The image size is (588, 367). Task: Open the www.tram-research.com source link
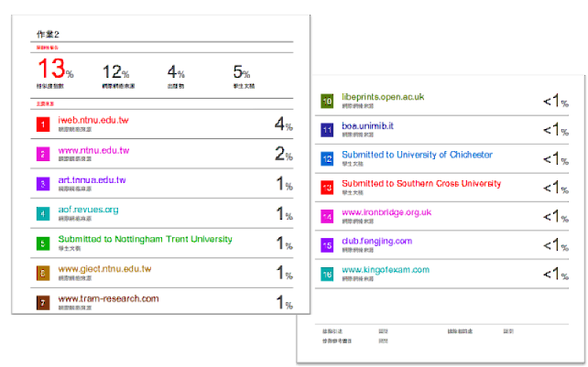[108, 298]
